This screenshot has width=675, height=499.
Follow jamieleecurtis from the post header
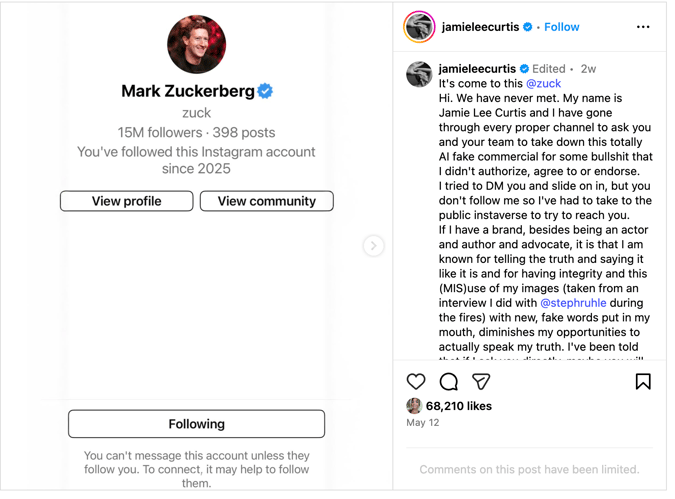562,27
